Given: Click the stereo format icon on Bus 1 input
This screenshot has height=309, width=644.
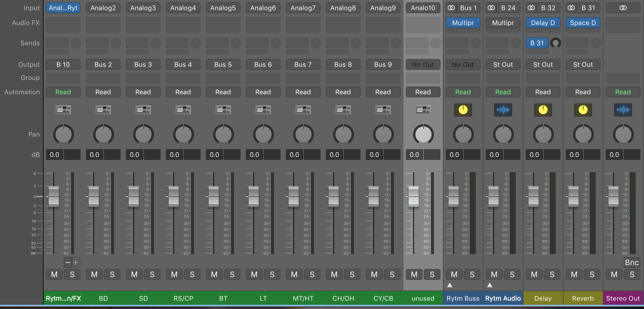Looking at the screenshot, I should [451, 8].
